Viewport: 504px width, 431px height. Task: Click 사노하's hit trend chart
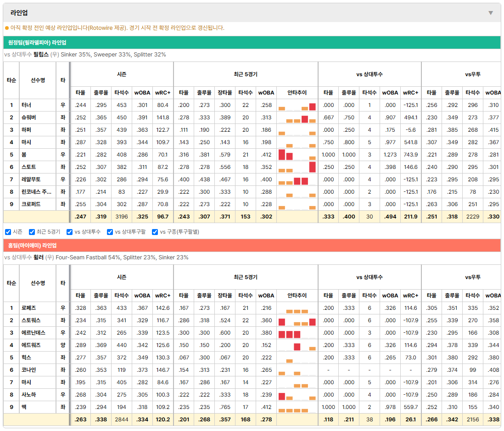coord(297,395)
